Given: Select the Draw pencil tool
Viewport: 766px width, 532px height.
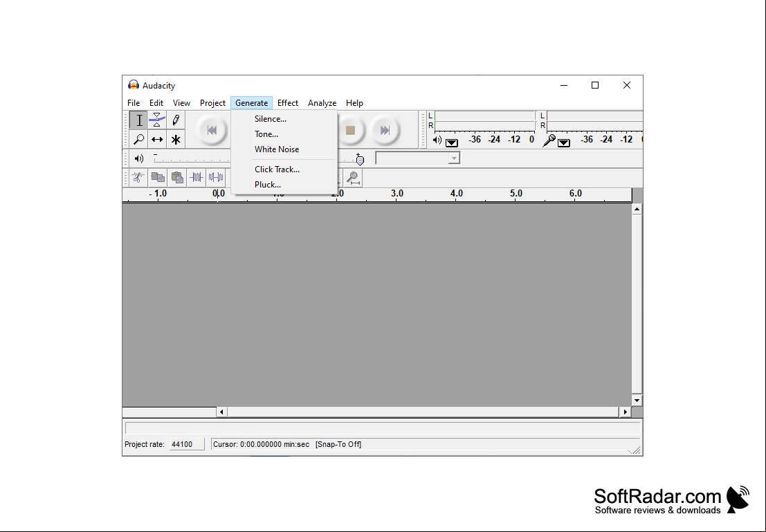Looking at the screenshot, I should click(x=176, y=120).
